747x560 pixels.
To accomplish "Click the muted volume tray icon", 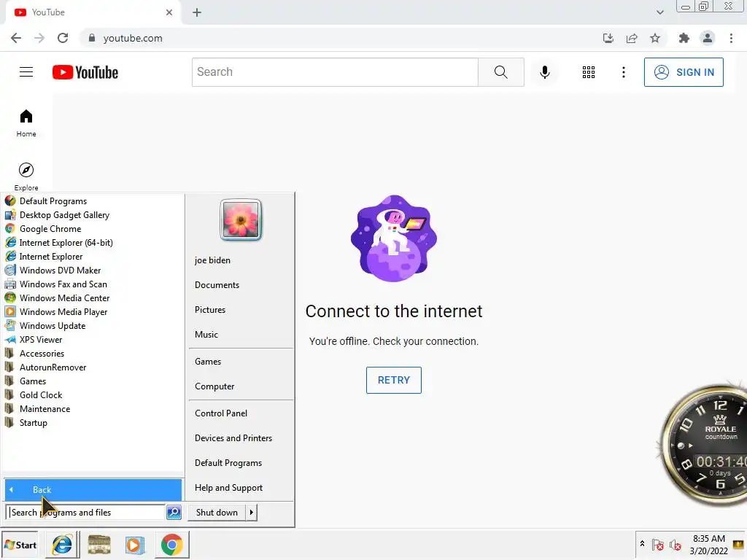I will coord(675,545).
